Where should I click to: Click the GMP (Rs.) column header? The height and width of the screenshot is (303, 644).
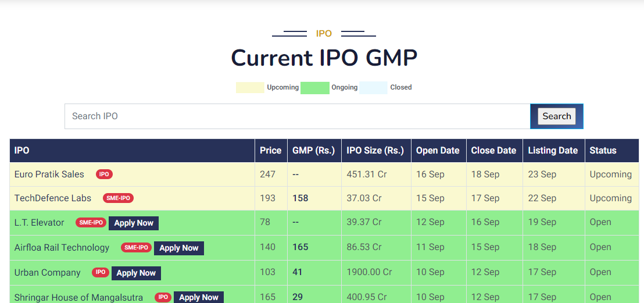314,151
